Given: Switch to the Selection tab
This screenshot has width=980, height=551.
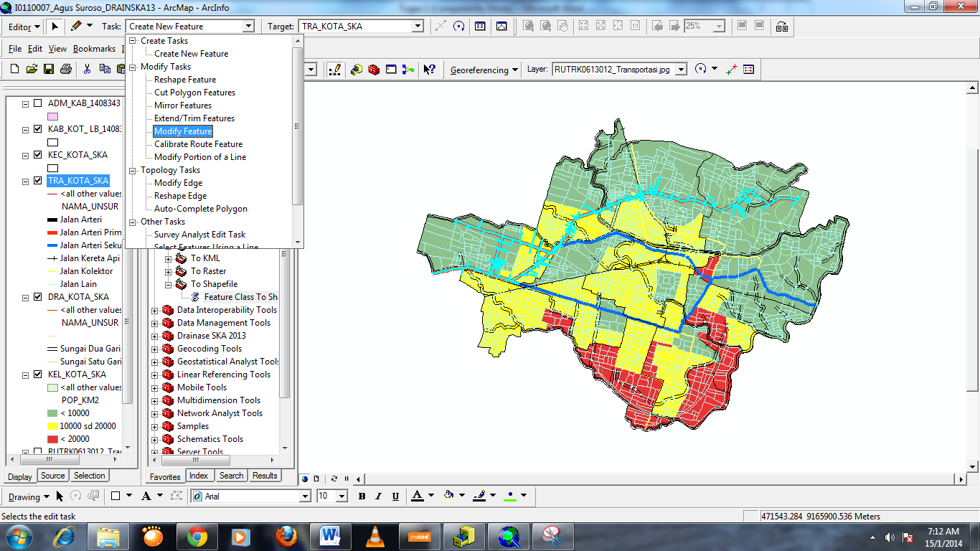Looking at the screenshot, I should point(89,476).
